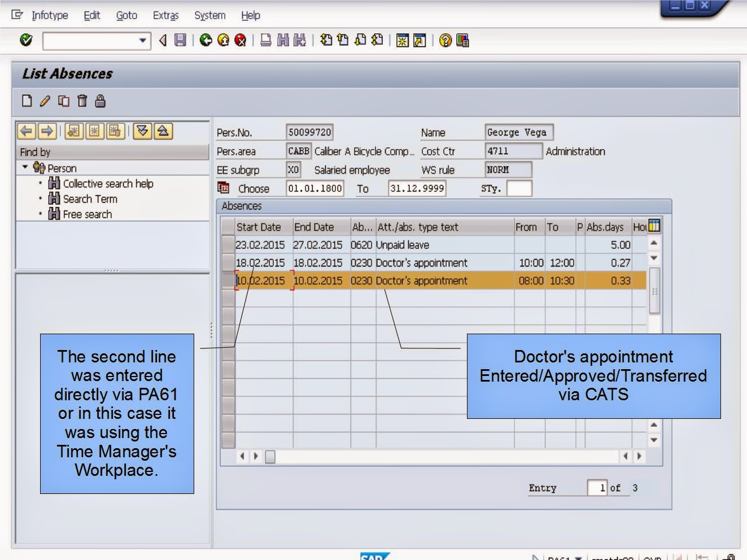Open the Infotype menu

(50, 15)
